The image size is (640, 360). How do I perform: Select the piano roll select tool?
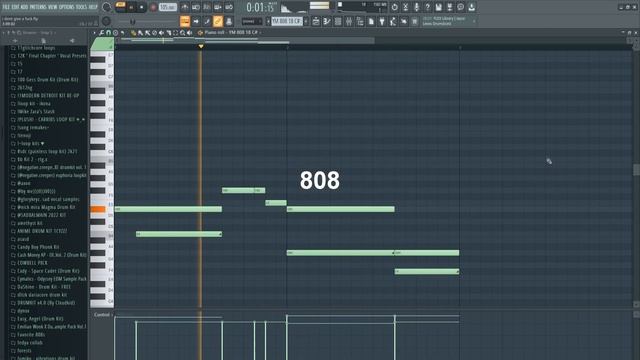[176, 33]
